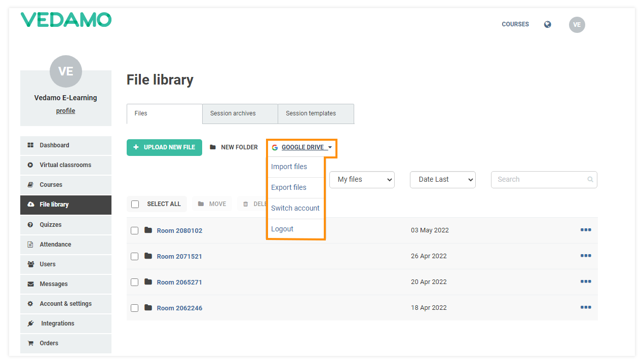This screenshot has width=644, height=364.
Task: Open the VE user avatar menu
Action: click(x=577, y=24)
